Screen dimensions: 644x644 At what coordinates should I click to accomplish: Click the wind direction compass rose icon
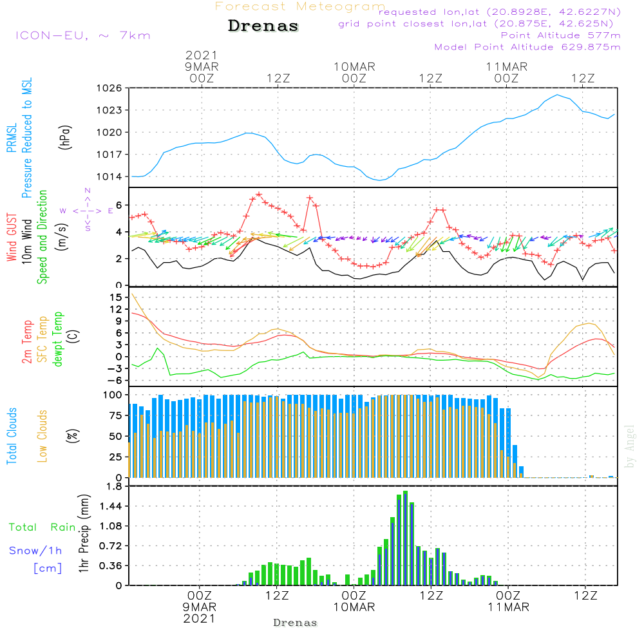pyautogui.click(x=88, y=210)
